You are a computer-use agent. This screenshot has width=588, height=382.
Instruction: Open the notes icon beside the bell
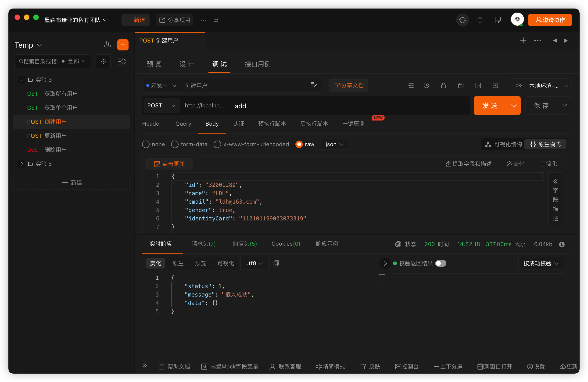pyautogui.click(x=498, y=20)
